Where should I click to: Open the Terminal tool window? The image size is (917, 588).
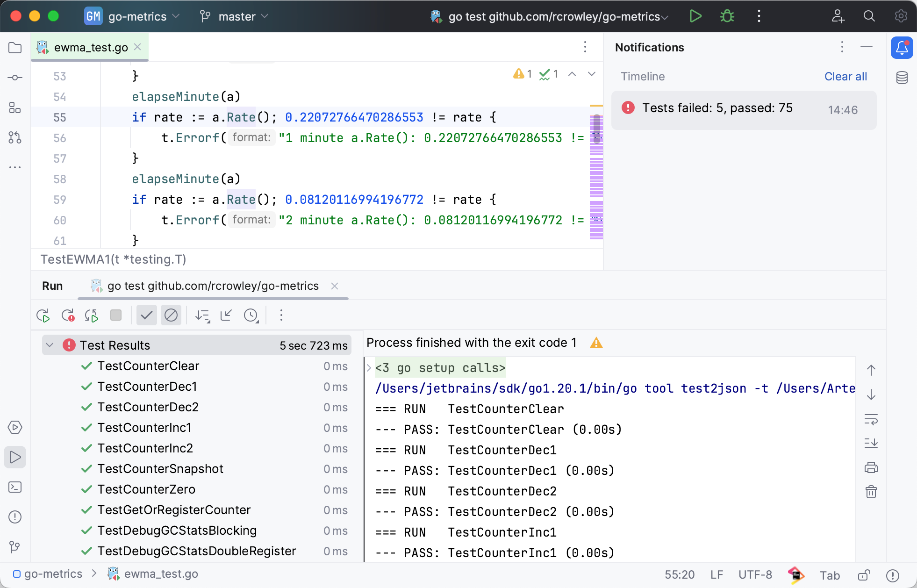14,487
